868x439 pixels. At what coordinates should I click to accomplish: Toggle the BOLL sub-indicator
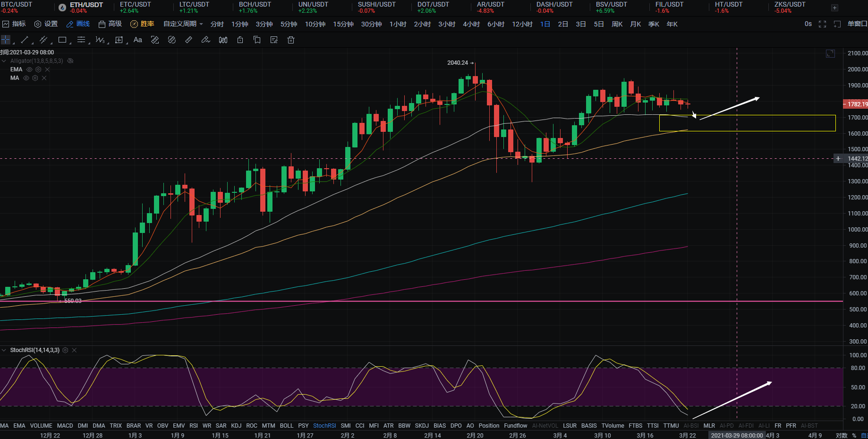coord(287,426)
